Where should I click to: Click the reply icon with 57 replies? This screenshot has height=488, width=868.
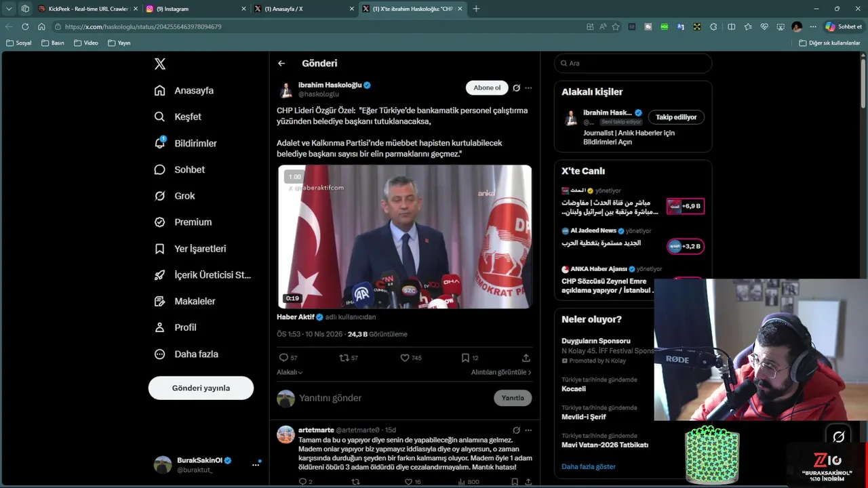click(x=288, y=358)
